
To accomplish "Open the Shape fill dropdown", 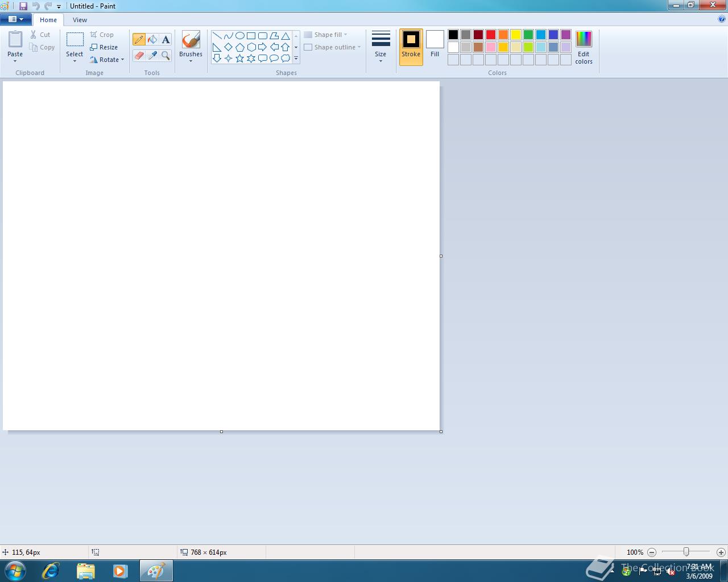I will tap(325, 35).
